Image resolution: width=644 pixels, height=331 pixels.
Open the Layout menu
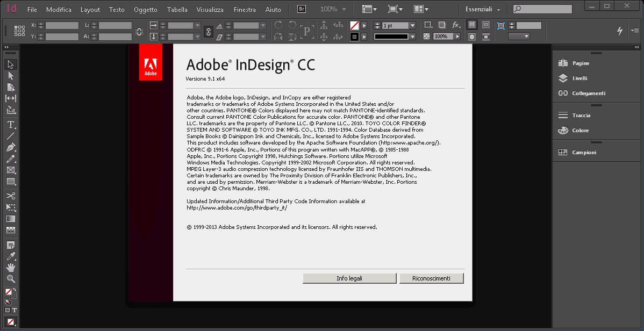click(90, 10)
